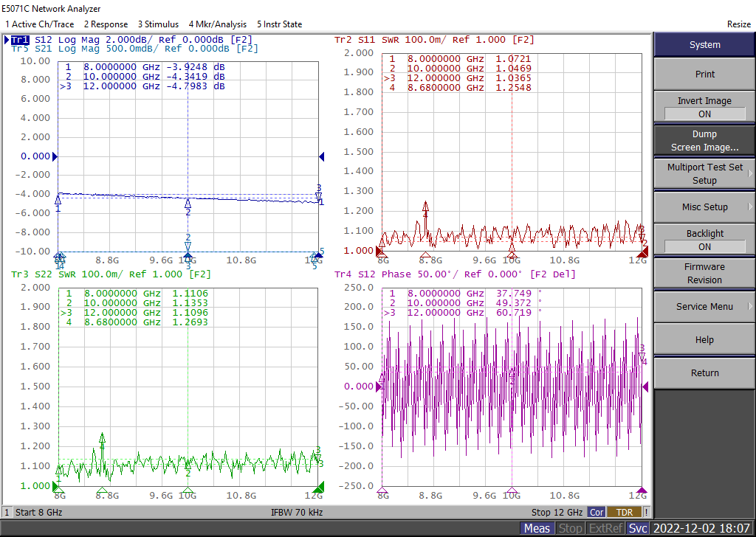Viewport: 756px width, 537px height.
Task: Select marker 4 triangle on Tr2 SWR trace
Action: (x=425, y=207)
